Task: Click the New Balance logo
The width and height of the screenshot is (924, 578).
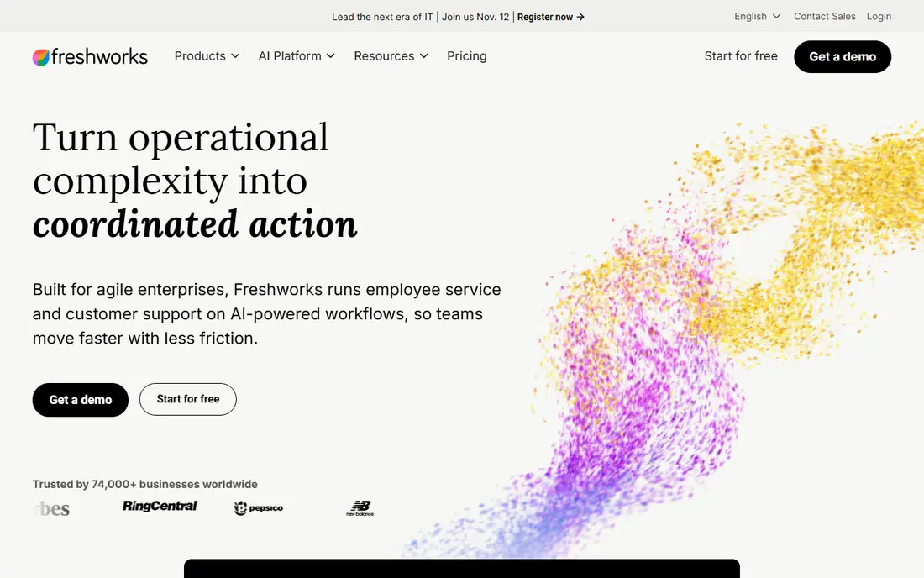Action: point(360,508)
